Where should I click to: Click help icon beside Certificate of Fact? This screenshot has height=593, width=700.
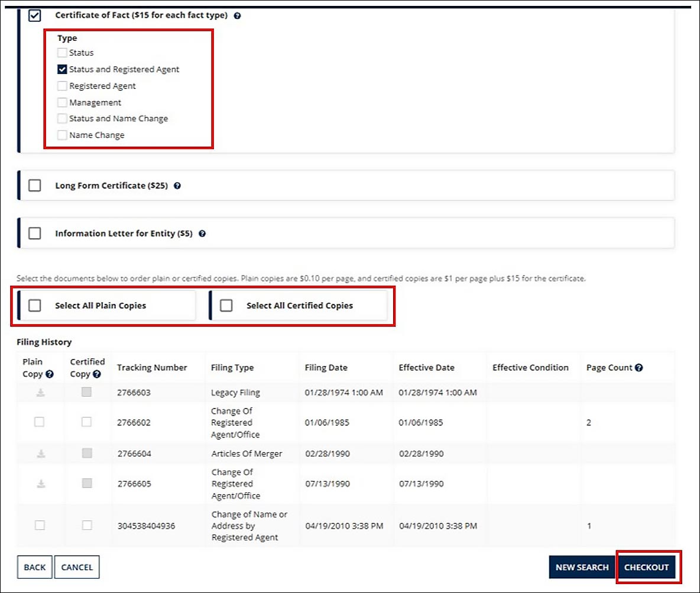click(238, 15)
